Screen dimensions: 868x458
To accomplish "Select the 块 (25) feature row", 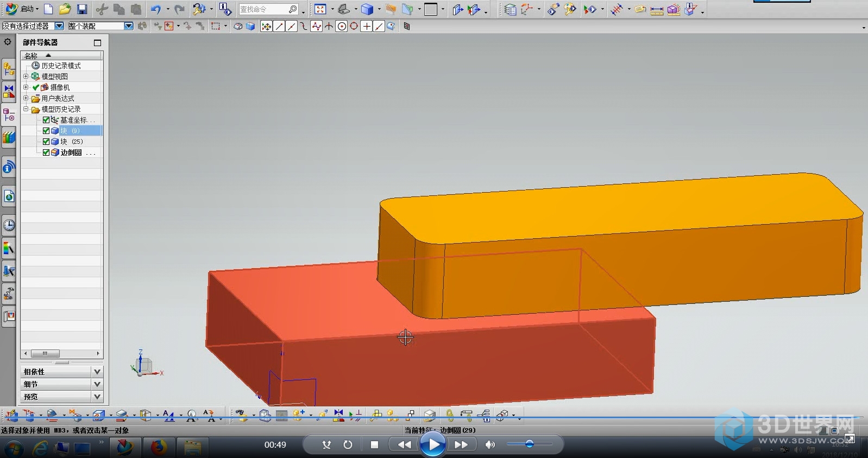I will (x=71, y=142).
